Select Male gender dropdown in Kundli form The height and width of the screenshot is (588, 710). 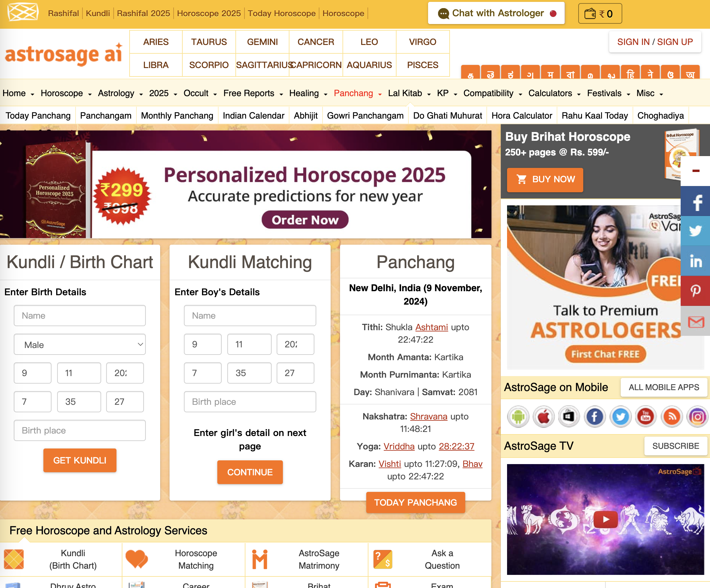pos(80,344)
